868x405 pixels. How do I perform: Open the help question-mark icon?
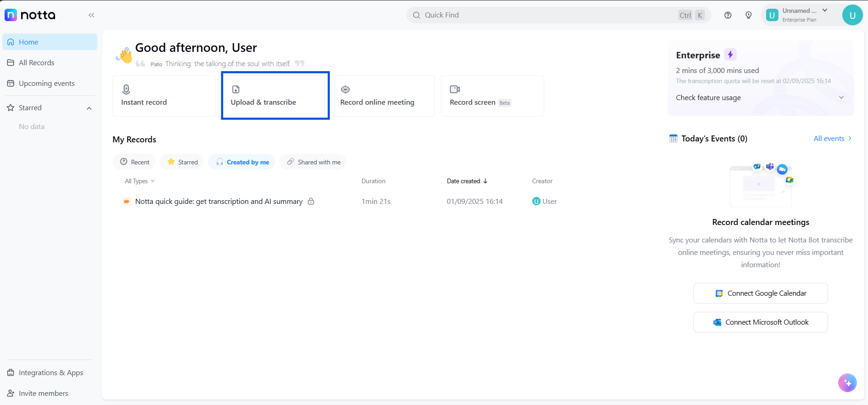tap(728, 15)
